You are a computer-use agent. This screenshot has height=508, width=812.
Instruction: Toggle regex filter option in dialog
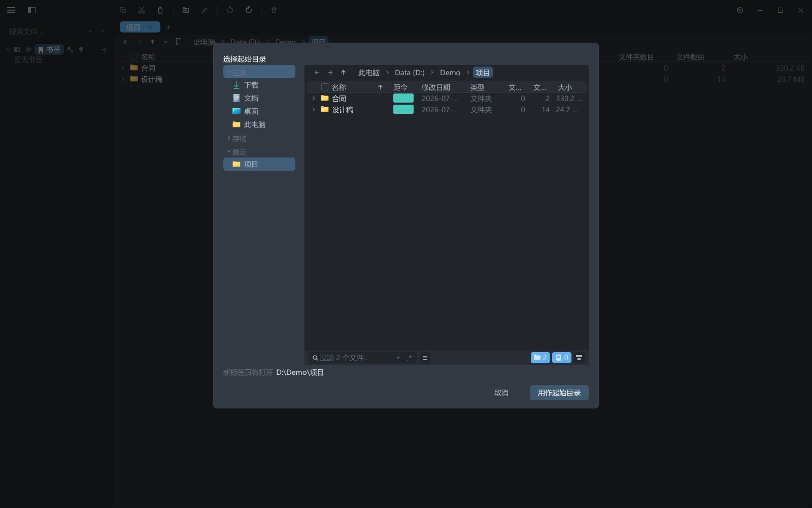coord(410,358)
